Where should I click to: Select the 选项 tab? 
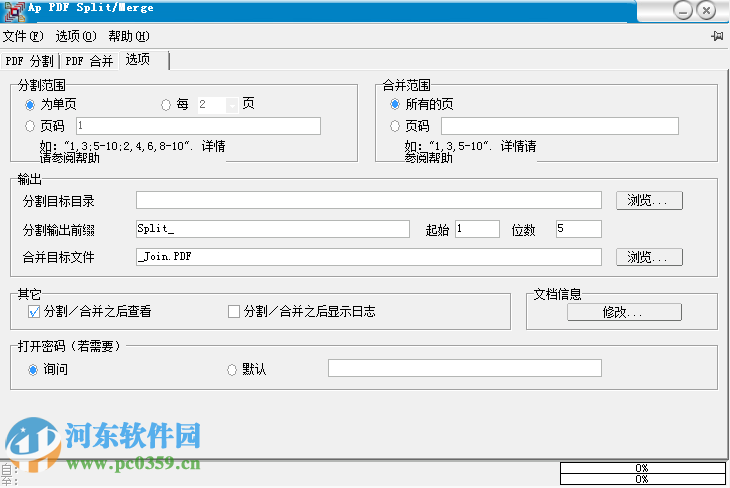click(x=144, y=60)
